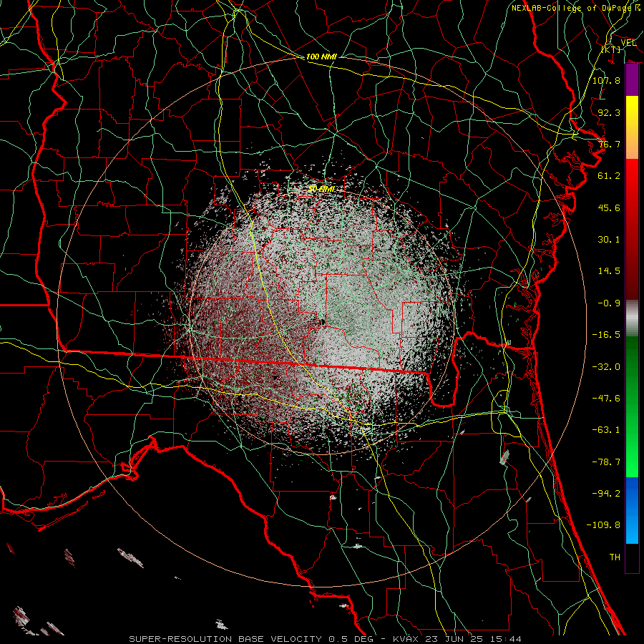This screenshot has width=644, height=644.
Task: Select the 92.3 legend value
Action: click(x=609, y=112)
